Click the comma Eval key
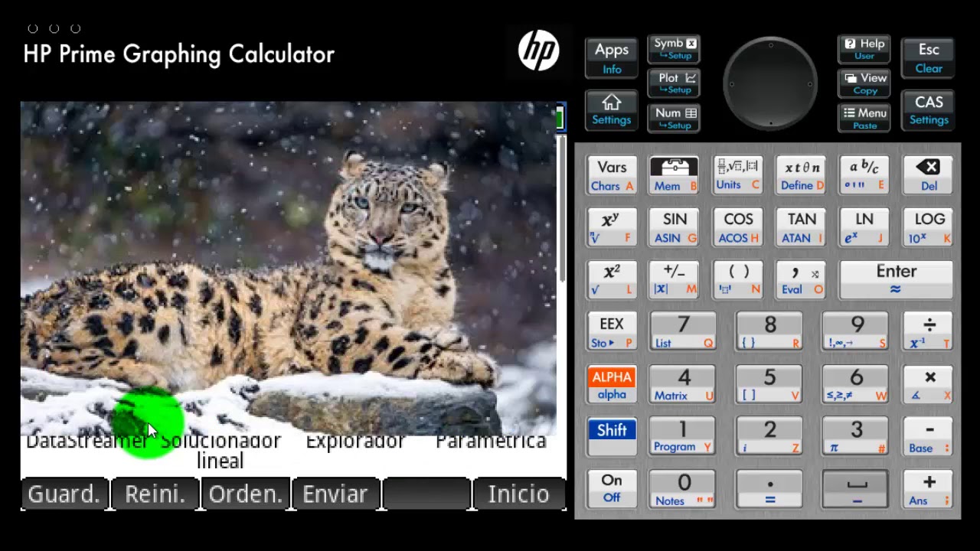The image size is (980, 551). [802, 279]
